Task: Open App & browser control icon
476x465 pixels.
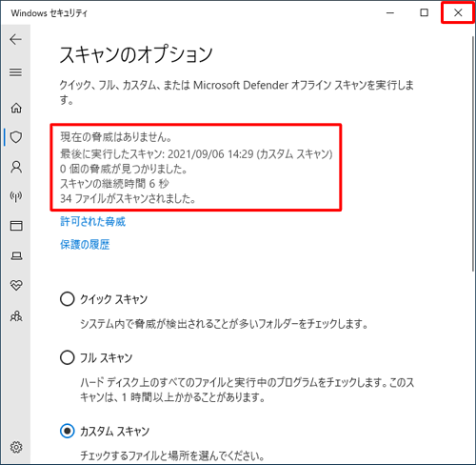Action: (16, 226)
